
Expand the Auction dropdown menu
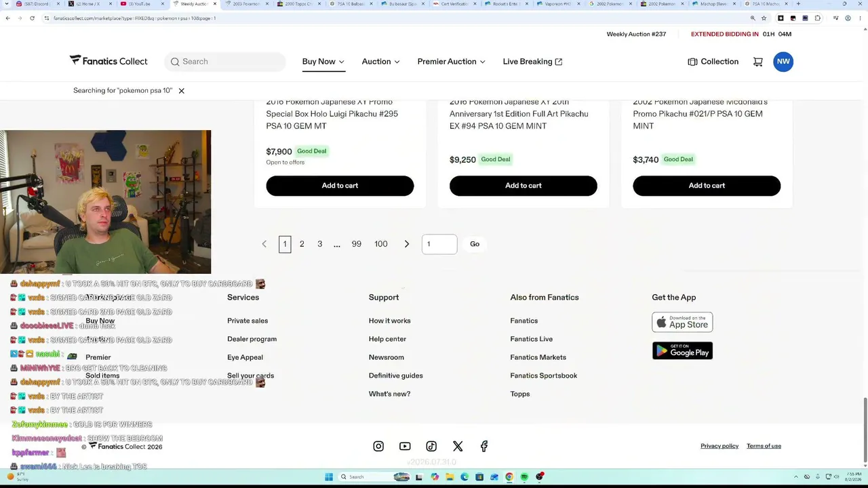tap(380, 62)
